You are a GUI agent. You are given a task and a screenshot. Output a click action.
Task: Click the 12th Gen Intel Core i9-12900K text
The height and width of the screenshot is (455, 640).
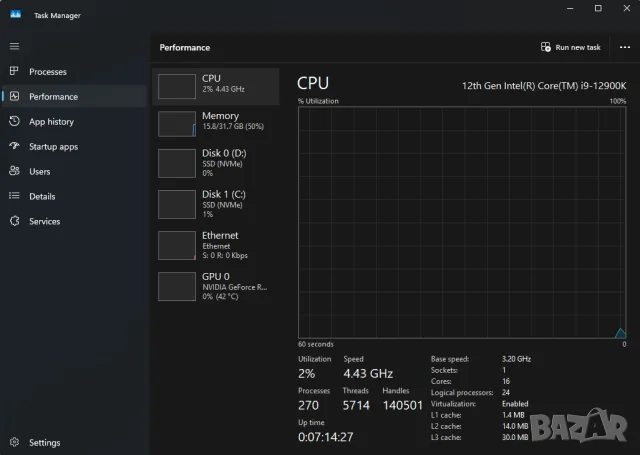[x=544, y=86]
